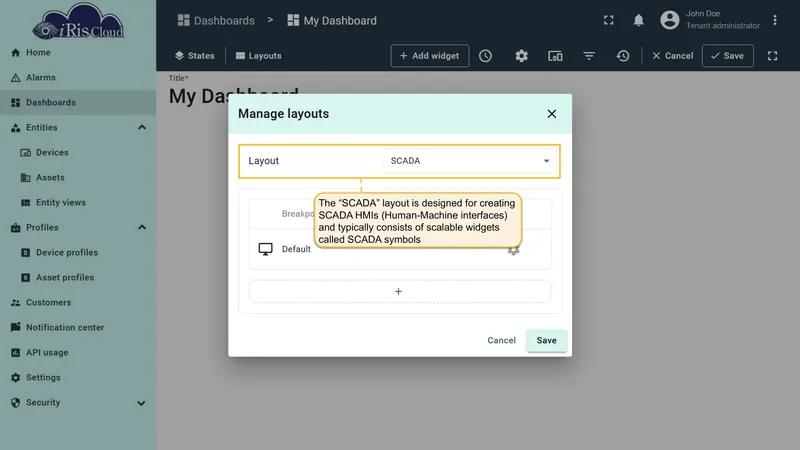Click the iRisCloud logo
The width and height of the screenshot is (800, 450).
click(x=78, y=21)
